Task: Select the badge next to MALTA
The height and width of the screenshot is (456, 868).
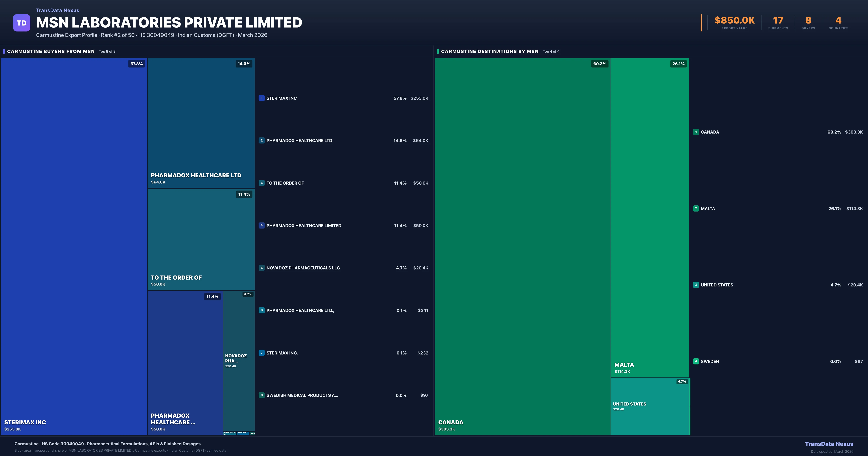Action: 696,208
